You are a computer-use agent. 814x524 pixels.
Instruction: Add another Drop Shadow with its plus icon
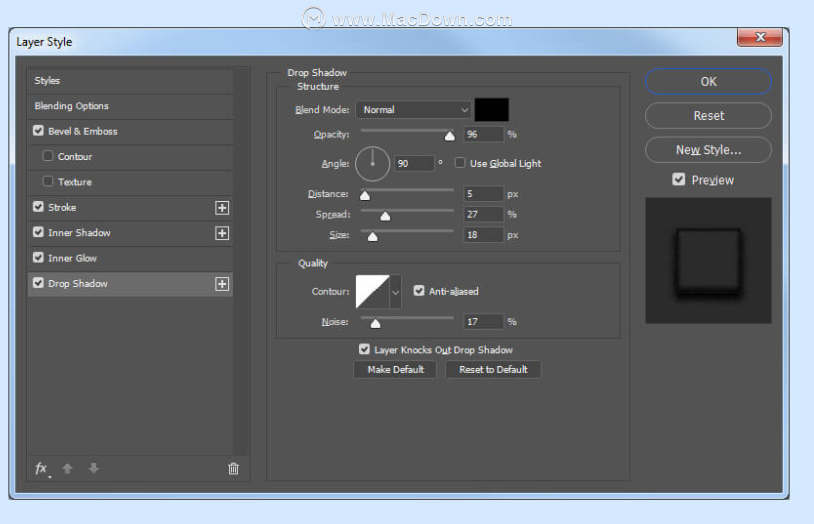(x=222, y=284)
